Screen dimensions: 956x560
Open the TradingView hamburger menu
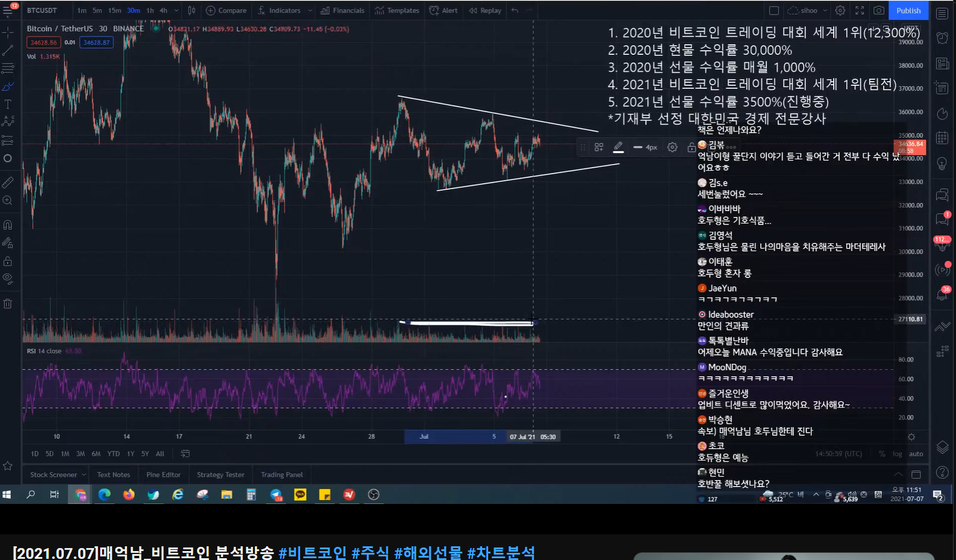(8, 10)
